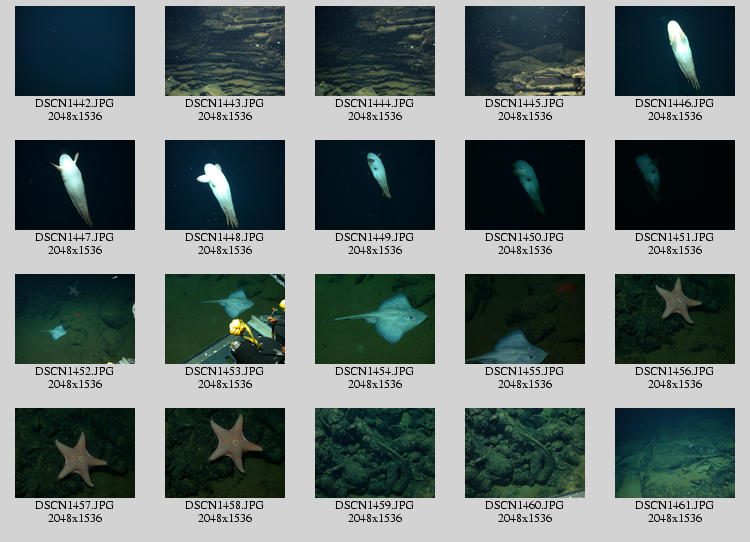750x542 pixels.
Task: Click the DSCN1451.JPG dim octopus thumbnail
Action: click(x=675, y=185)
